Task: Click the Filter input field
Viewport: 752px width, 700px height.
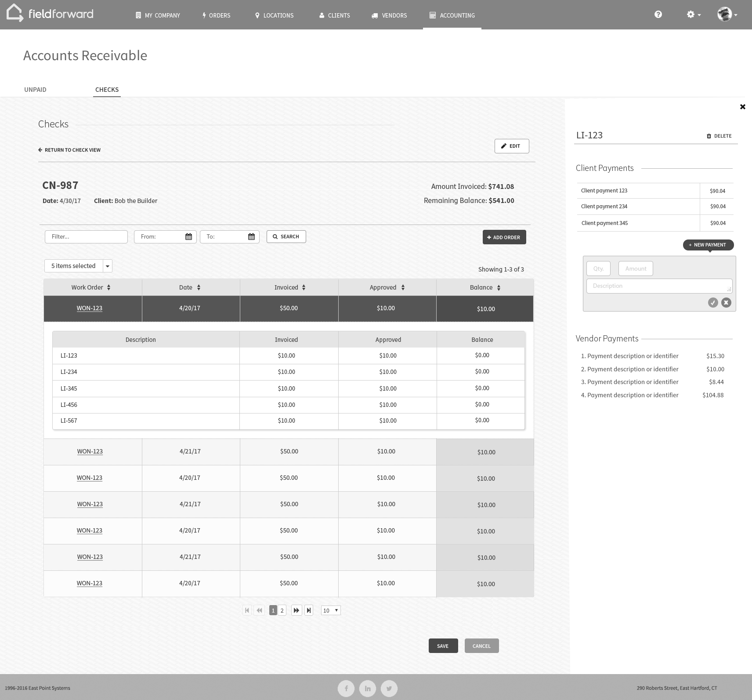Action: (x=86, y=236)
